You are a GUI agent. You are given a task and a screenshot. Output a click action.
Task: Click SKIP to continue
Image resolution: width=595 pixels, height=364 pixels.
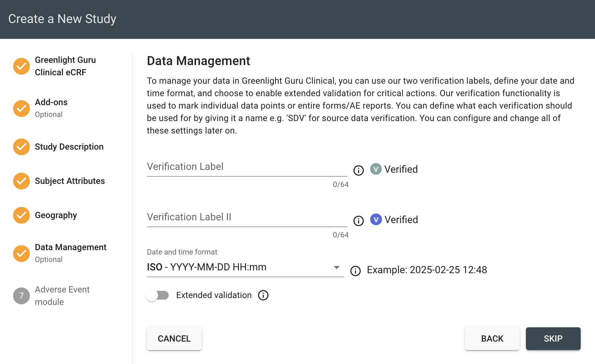(553, 338)
